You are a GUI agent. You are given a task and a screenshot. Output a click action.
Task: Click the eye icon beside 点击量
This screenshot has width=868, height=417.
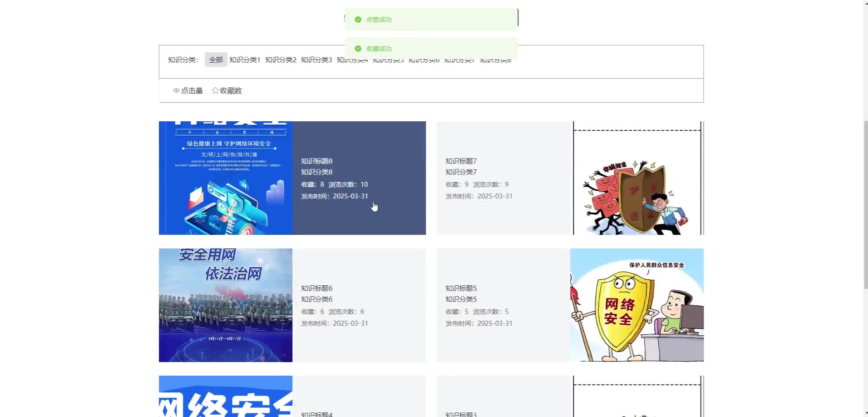pyautogui.click(x=176, y=91)
